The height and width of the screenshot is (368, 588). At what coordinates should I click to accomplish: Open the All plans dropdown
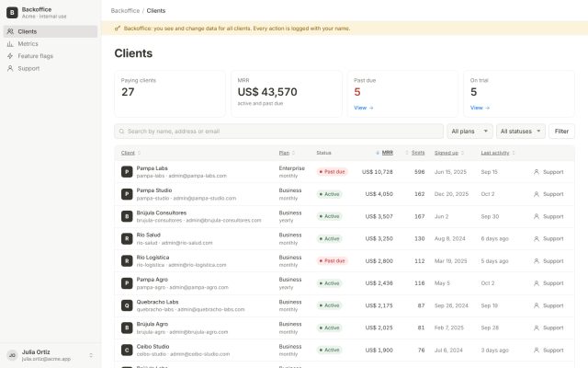click(469, 132)
